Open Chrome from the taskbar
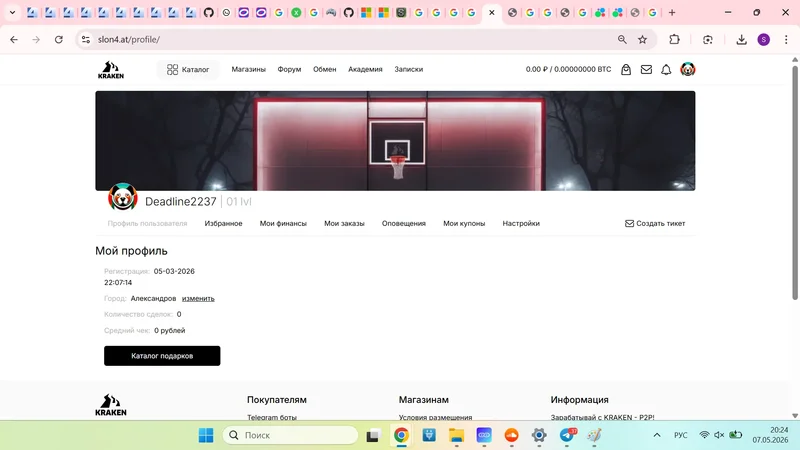Image resolution: width=800 pixels, height=450 pixels. tap(401, 435)
